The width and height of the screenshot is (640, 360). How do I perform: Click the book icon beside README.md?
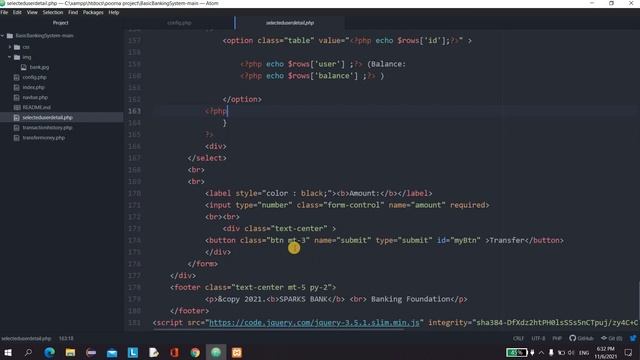17,107
